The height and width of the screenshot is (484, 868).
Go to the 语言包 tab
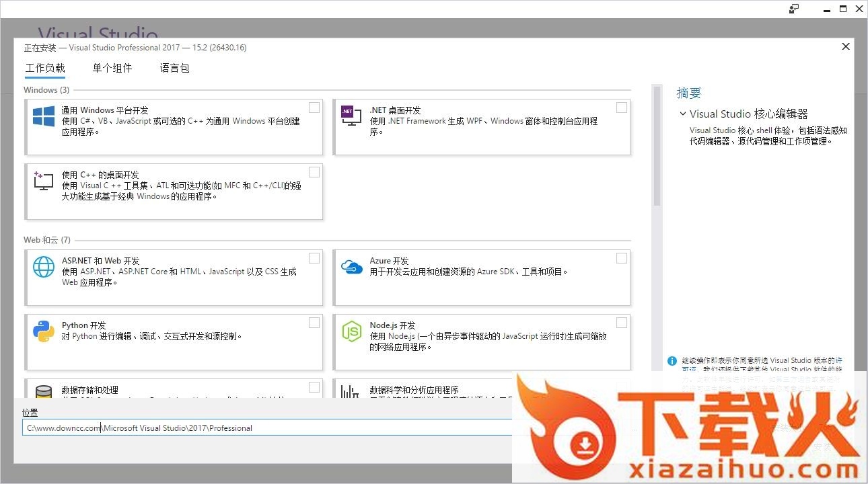tap(175, 68)
